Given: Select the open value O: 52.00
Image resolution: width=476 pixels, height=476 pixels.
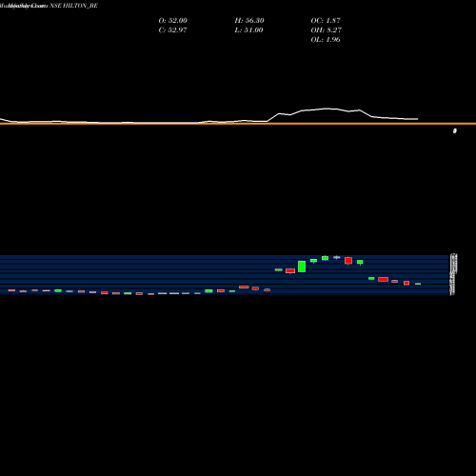Looking at the screenshot, I should pyautogui.click(x=173, y=21).
